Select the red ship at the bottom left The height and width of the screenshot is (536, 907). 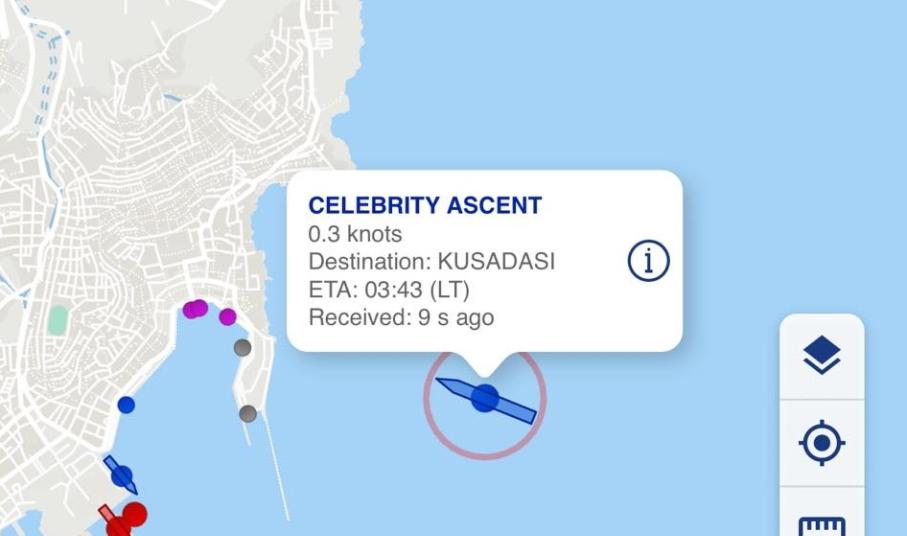click(x=111, y=520)
